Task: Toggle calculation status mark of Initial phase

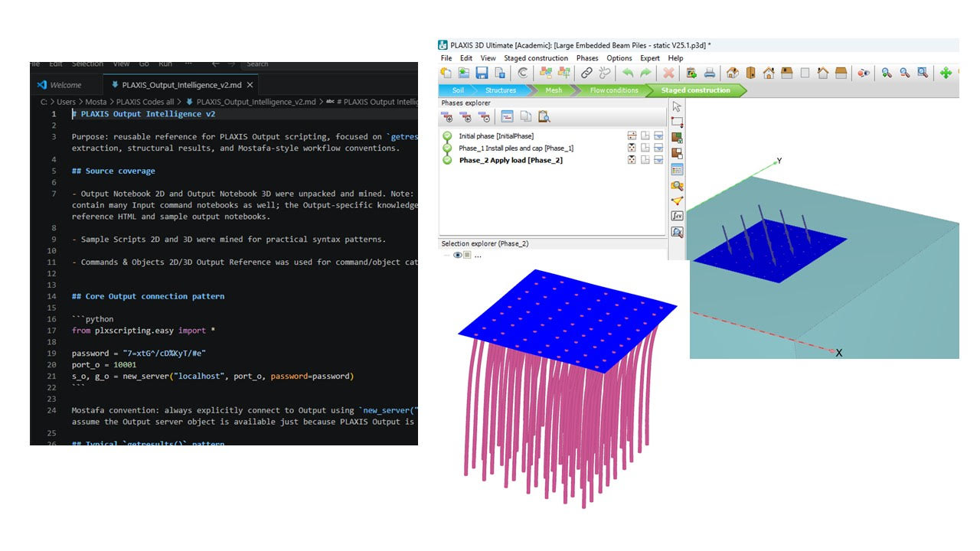Action: (447, 136)
